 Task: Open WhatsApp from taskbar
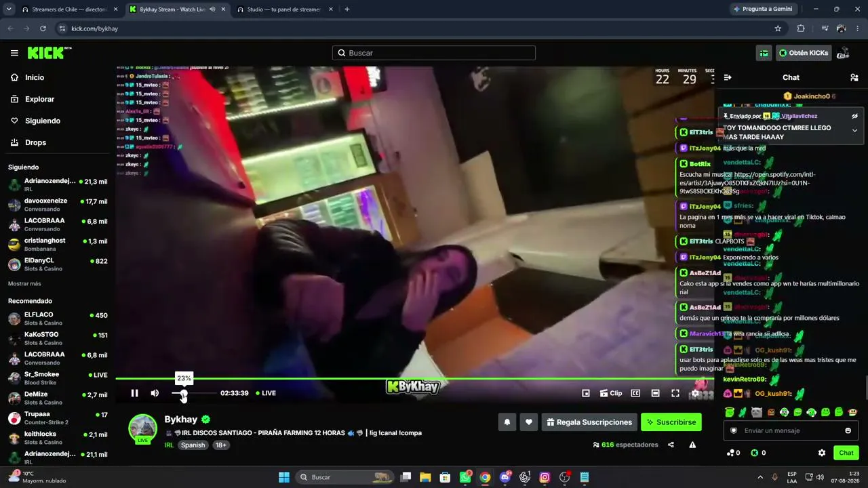465,477
